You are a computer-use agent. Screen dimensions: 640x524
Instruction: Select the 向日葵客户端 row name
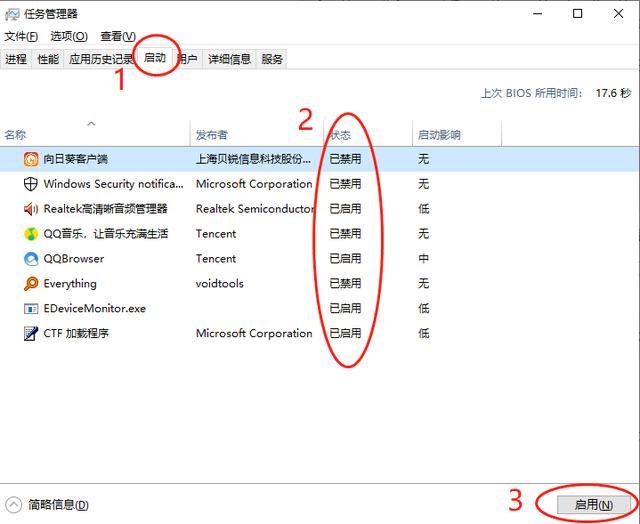tap(76, 159)
